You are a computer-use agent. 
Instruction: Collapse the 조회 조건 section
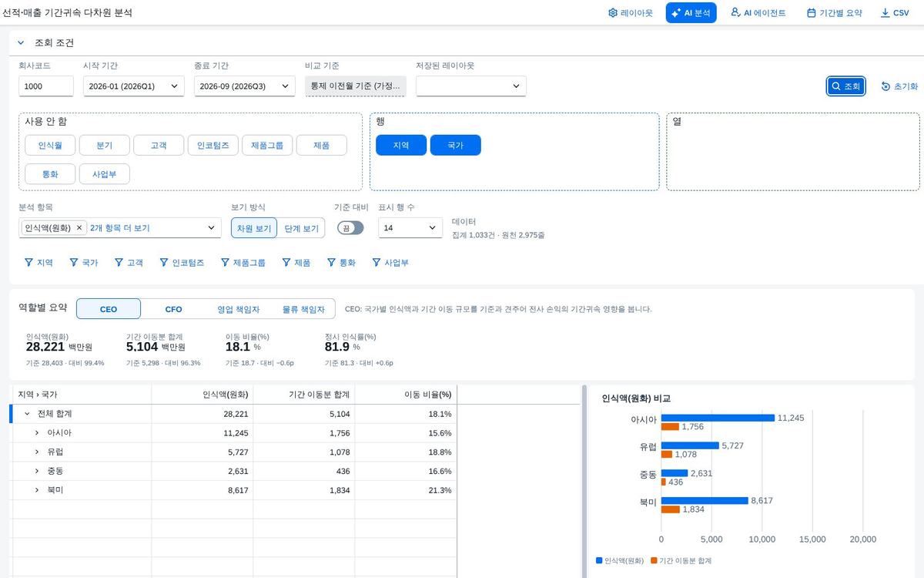coord(21,43)
